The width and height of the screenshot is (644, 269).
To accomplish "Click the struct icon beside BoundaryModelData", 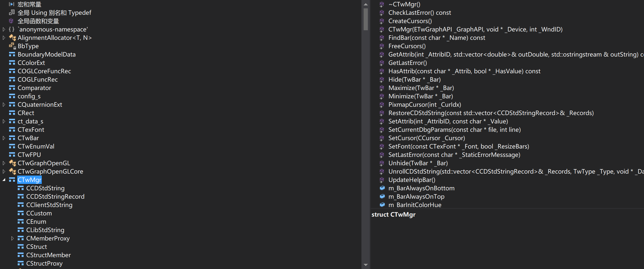I will click(12, 54).
